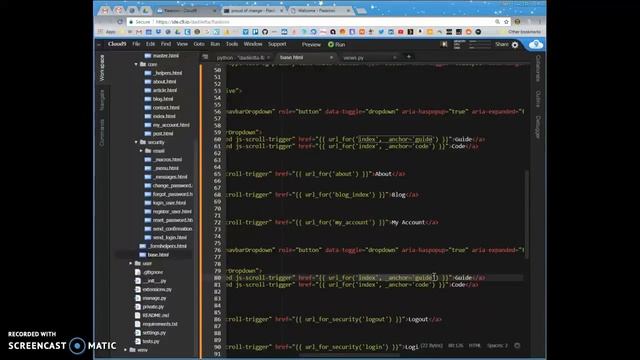Image resolution: width=640 pixels, height=360 pixels.
Task: Open the Other bookmarks folder
Action: (x=521, y=32)
